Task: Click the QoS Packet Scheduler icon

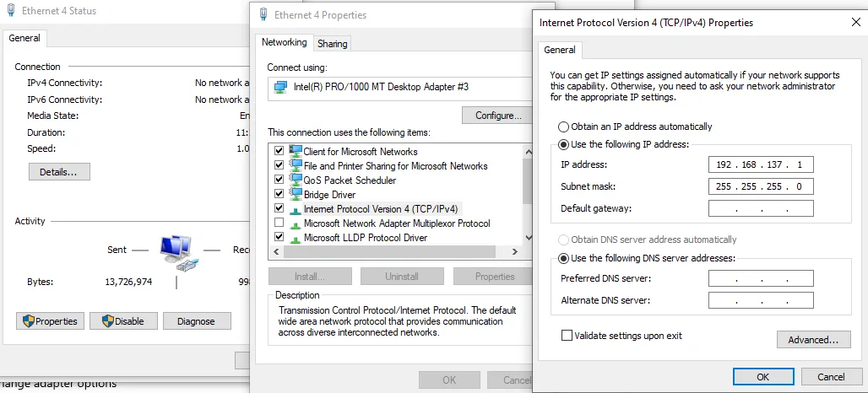Action: coord(296,180)
